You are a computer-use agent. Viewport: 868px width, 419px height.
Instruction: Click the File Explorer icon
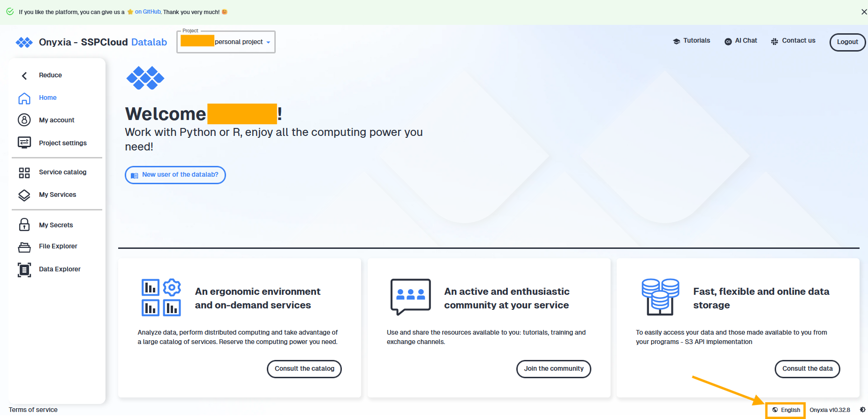(x=24, y=247)
